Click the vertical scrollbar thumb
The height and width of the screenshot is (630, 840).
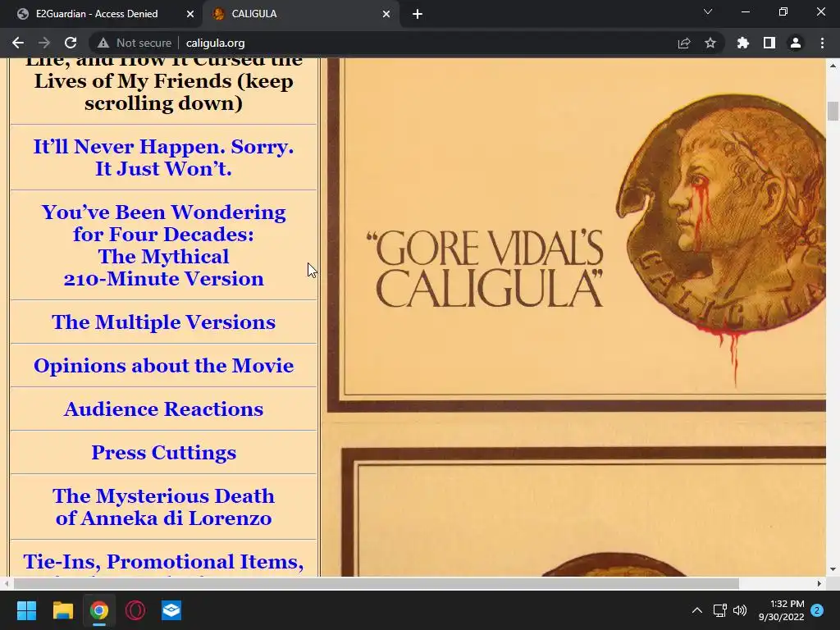point(833,111)
